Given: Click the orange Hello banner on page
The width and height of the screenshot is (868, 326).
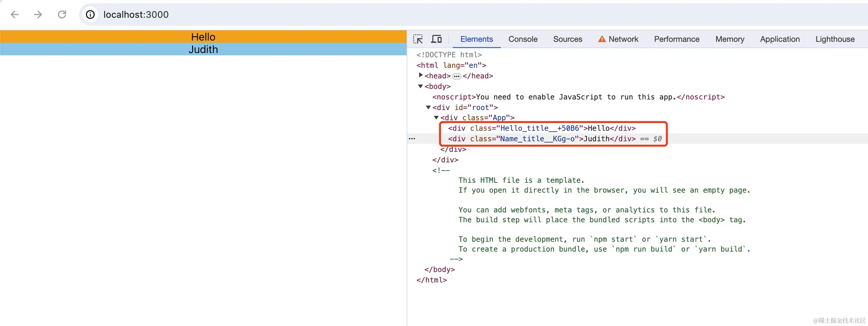Looking at the screenshot, I should (203, 37).
